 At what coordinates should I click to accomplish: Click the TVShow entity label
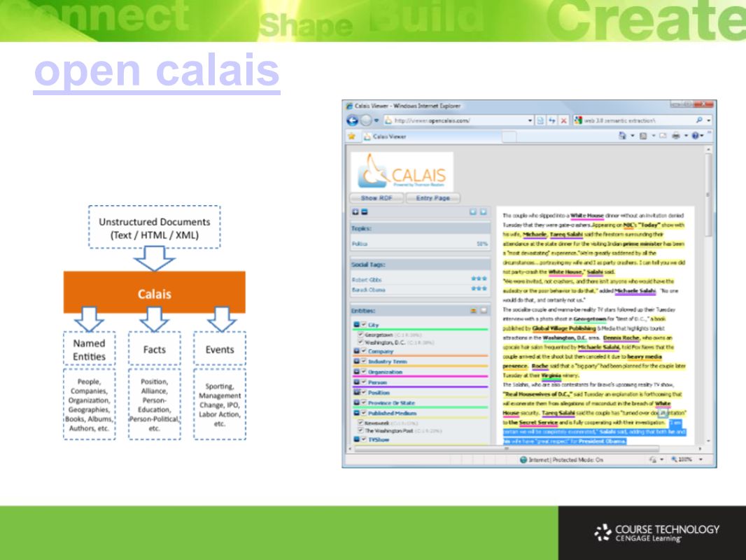pos(379,440)
